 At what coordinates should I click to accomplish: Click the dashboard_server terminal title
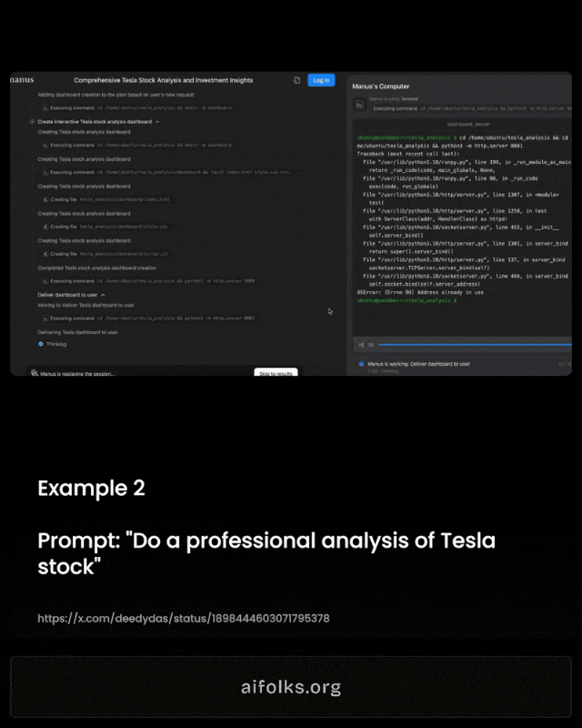pos(468,125)
